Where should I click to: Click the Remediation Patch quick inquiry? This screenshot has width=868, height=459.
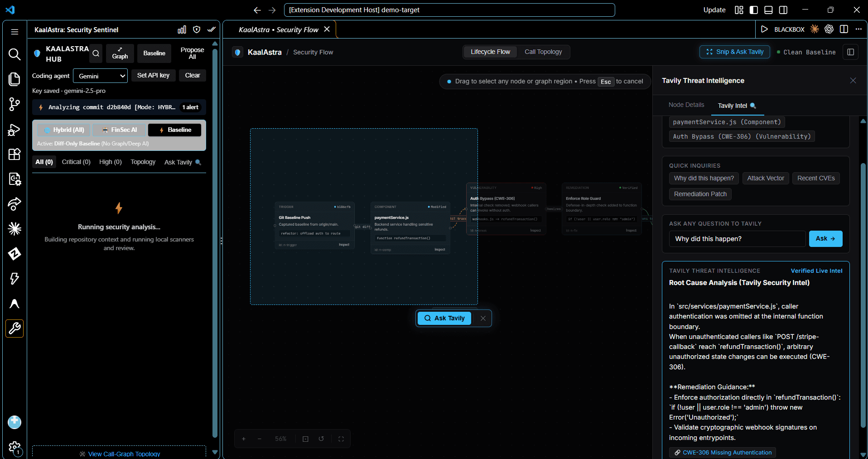point(700,194)
